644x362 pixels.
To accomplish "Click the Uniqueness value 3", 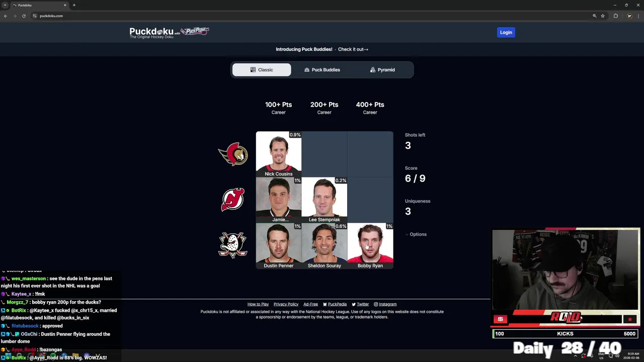I will (x=408, y=211).
